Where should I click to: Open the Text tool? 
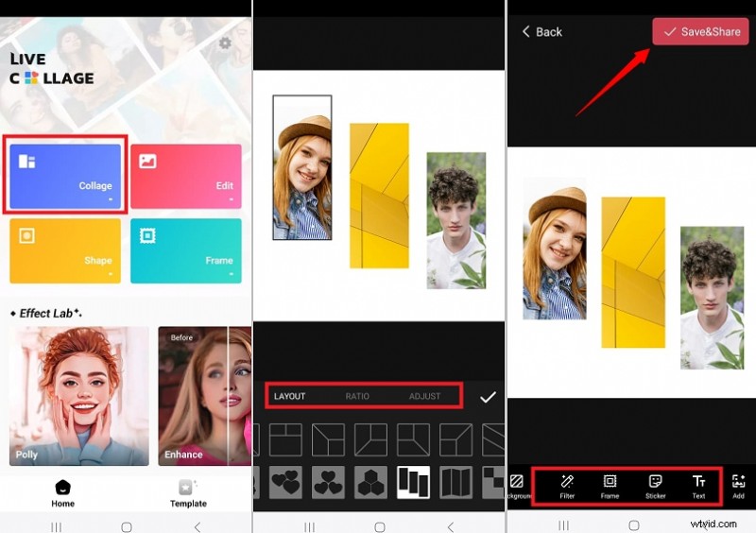point(698,486)
